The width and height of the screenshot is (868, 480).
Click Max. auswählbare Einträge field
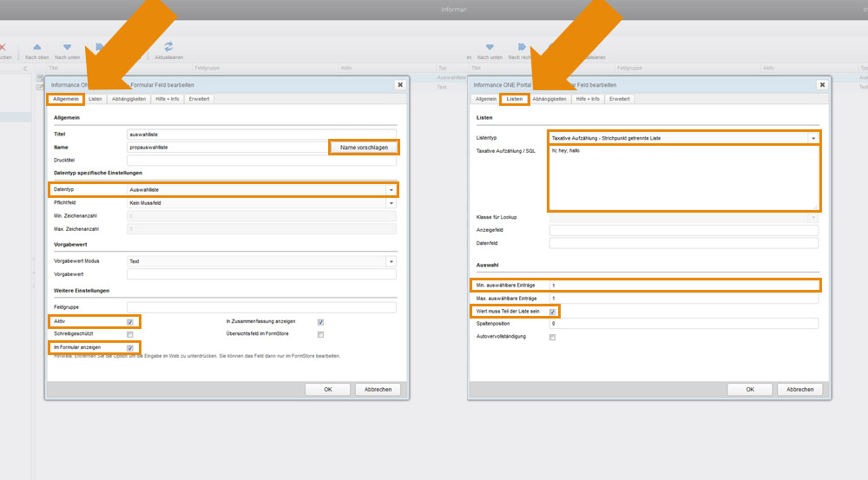pos(684,299)
